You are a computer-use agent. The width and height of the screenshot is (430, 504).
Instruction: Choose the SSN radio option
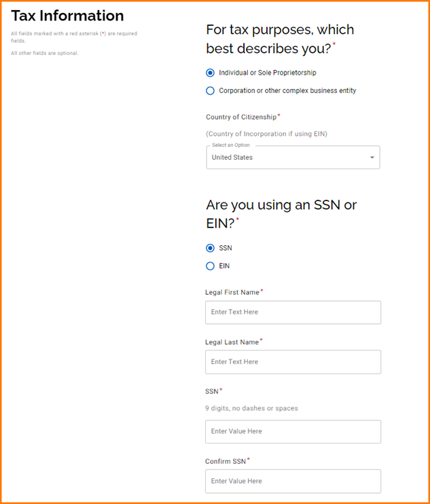coord(211,248)
